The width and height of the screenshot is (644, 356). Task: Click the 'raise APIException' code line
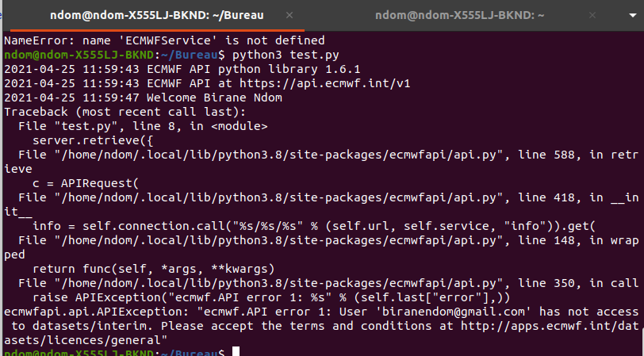[271, 297]
